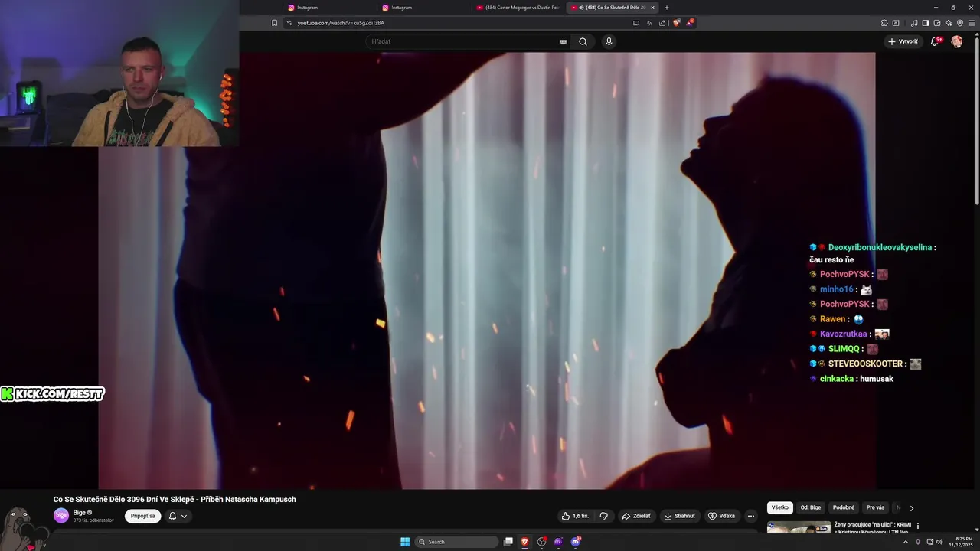
Task: Click the YouTube search magnifier button
Action: click(583, 41)
